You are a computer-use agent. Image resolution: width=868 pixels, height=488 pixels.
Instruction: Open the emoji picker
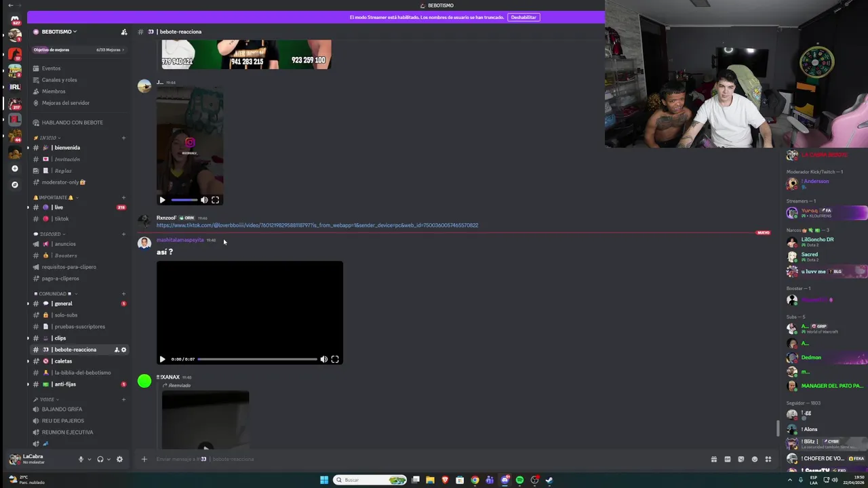[754, 459]
